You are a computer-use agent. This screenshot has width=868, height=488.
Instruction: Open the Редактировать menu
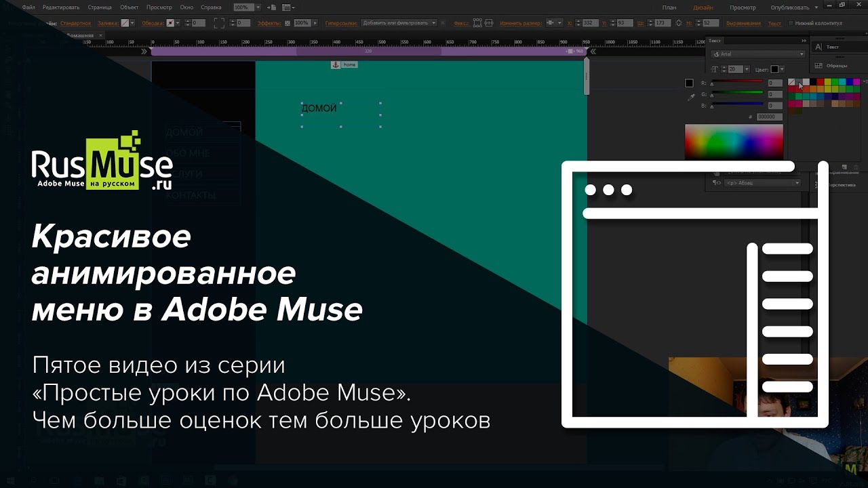(61, 7)
